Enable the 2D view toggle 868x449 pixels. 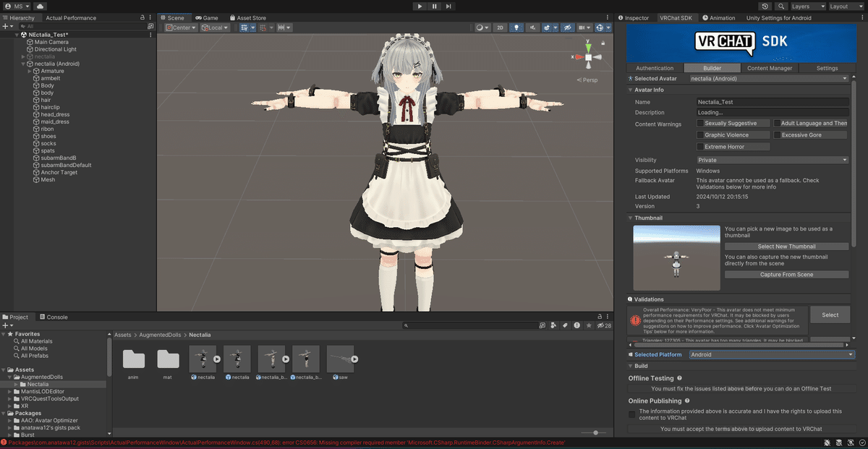[500, 27]
